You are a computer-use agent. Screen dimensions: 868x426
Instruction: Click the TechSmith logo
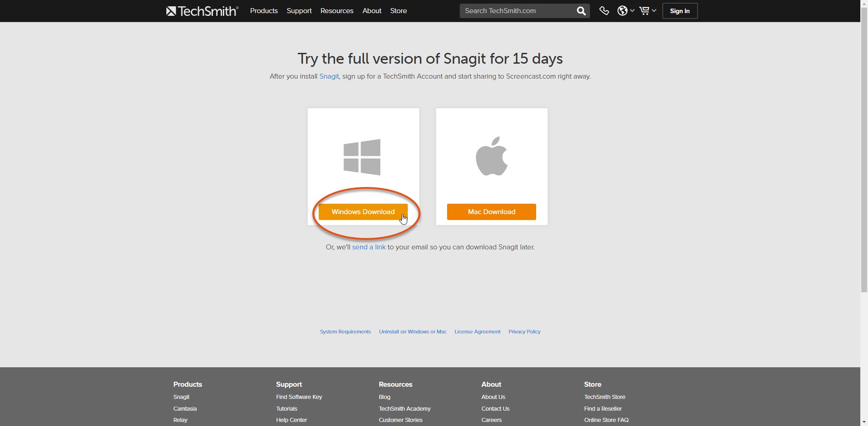(202, 11)
